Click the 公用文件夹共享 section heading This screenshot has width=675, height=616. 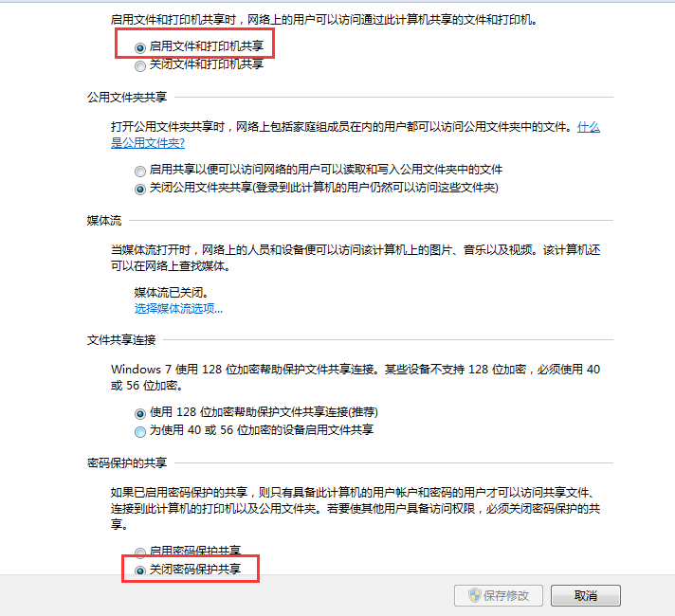coord(127,98)
